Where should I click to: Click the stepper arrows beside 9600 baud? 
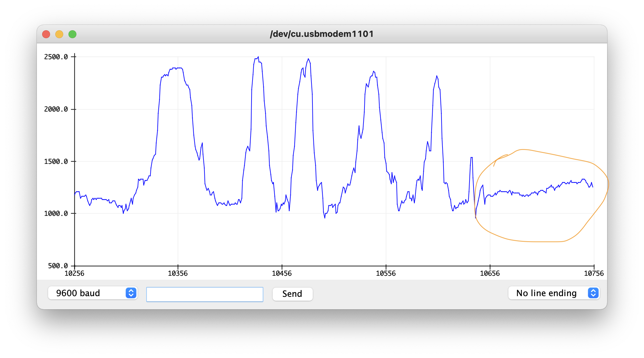pyautogui.click(x=131, y=293)
